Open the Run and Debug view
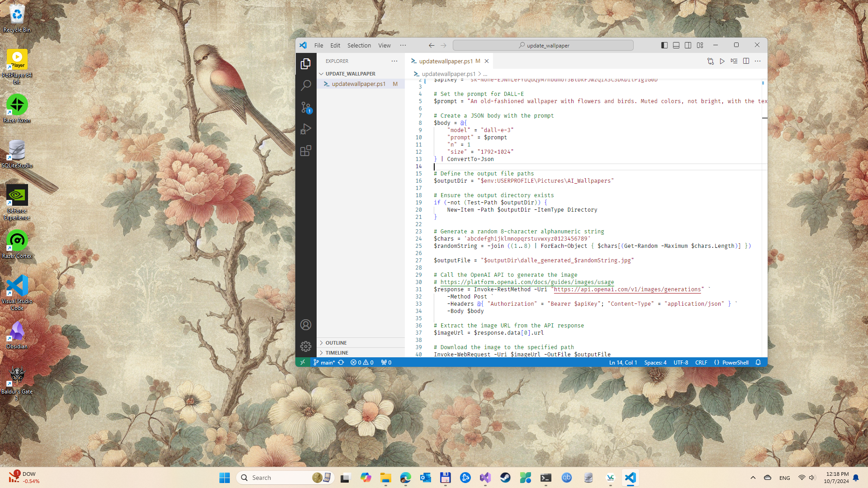868x488 pixels. coord(306,129)
